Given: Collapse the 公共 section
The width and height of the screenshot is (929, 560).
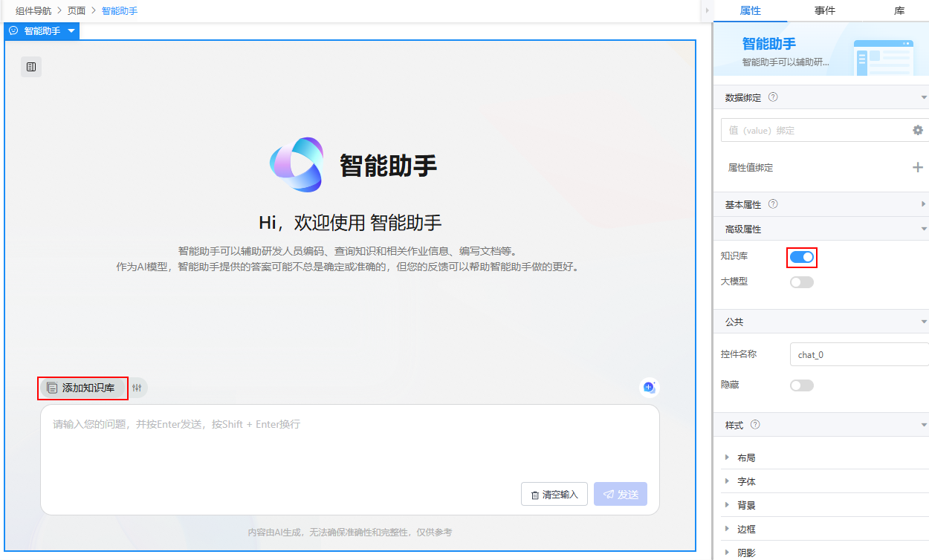Looking at the screenshot, I should pyautogui.click(x=924, y=322).
